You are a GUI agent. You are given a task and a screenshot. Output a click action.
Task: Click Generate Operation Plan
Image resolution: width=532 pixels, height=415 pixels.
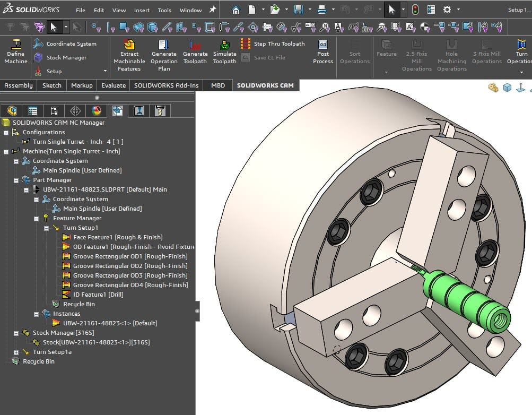coord(163,53)
